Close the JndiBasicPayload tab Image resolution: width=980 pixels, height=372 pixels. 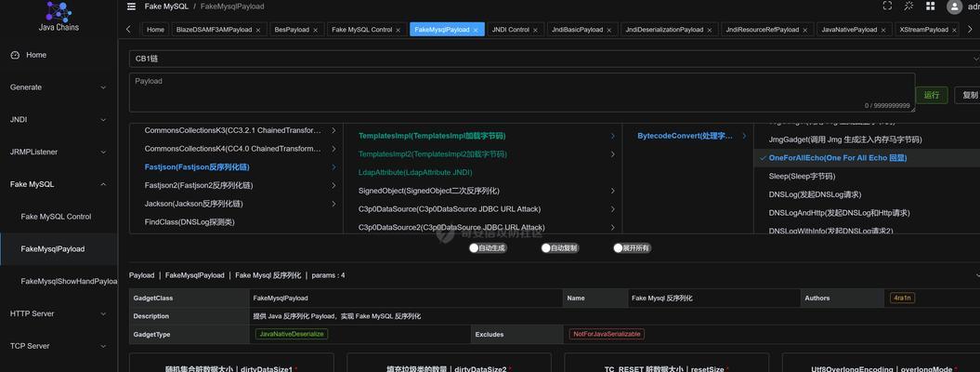coord(609,30)
